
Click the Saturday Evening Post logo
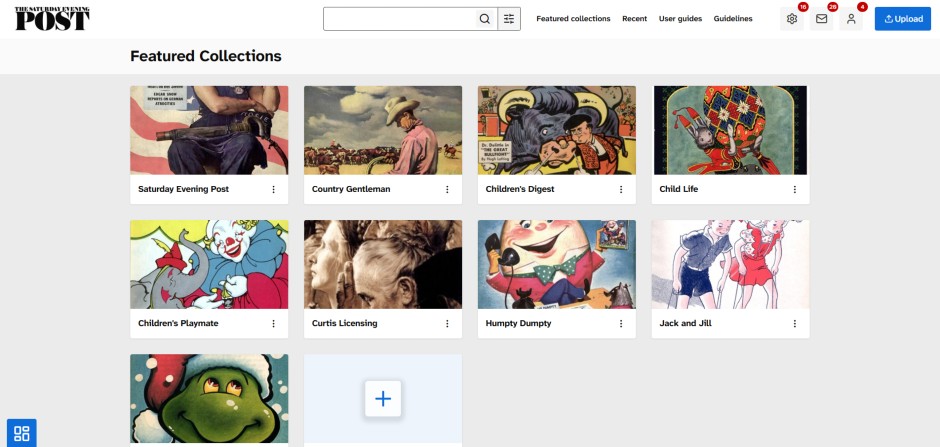52,19
